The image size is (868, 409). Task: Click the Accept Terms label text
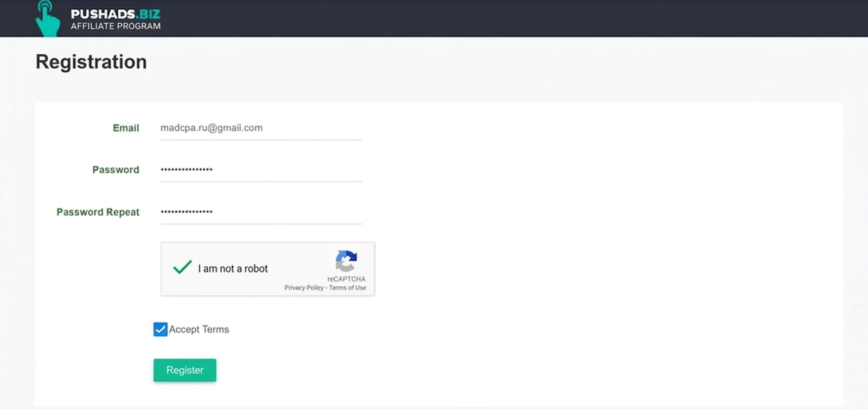click(199, 329)
